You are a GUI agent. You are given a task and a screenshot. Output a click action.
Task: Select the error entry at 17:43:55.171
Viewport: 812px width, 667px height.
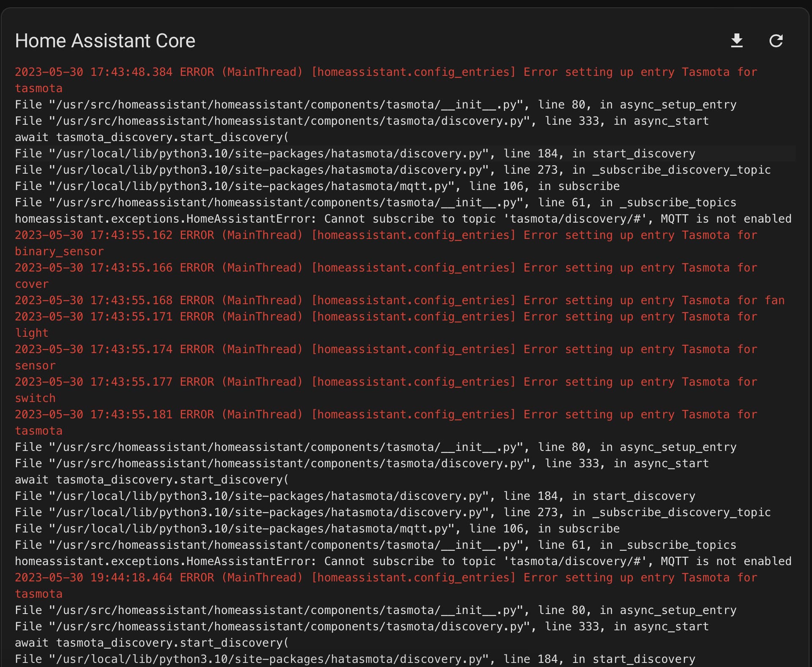click(x=386, y=317)
